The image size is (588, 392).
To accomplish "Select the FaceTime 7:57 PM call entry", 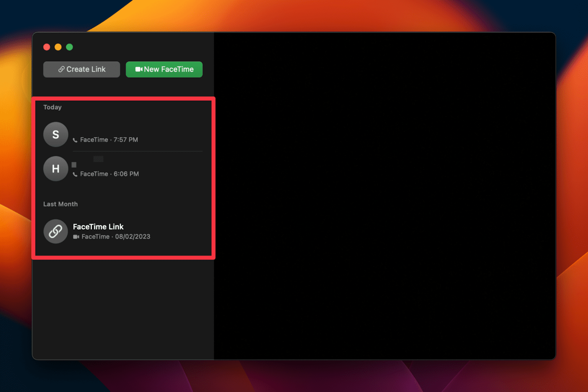I will point(109,140).
